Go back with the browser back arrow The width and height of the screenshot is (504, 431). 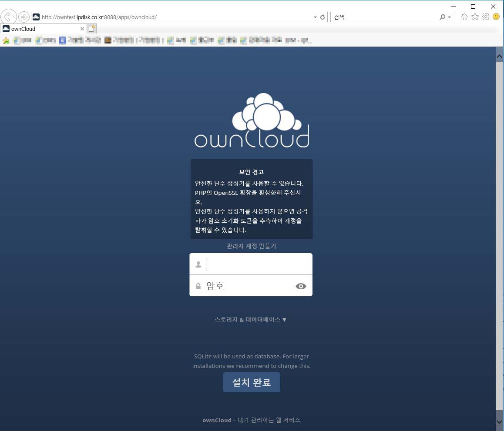point(9,17)
